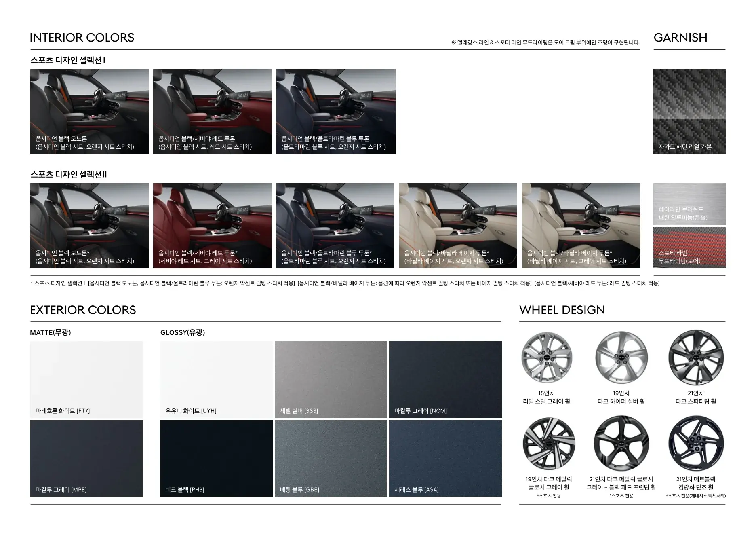Open 바닐라 베이지 interior with 오렌지 stitch

[x=458, y=226]
